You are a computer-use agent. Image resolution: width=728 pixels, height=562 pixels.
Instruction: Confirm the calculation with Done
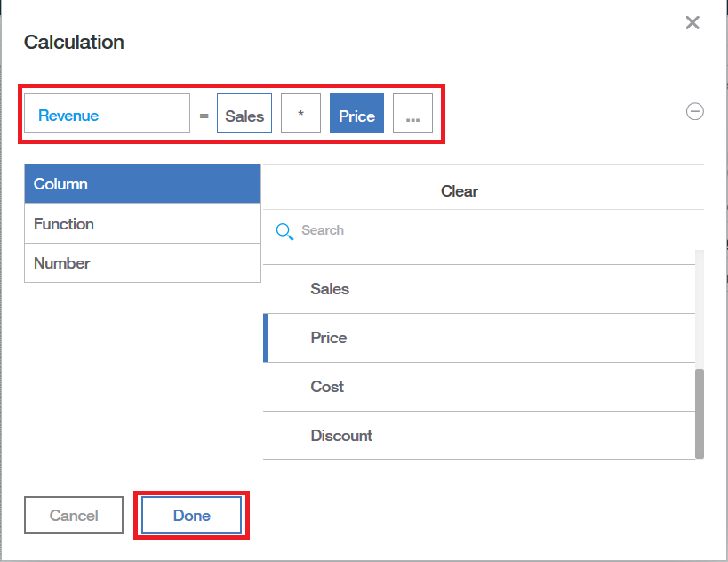tap(191, 515)
